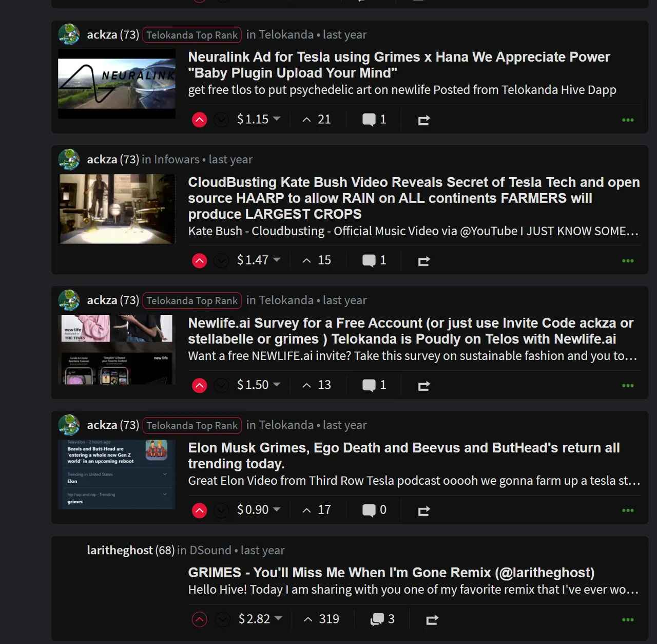657x644 pixels.
Task: Open the Kate Bush video thumbnail
Action: [117, 209]
